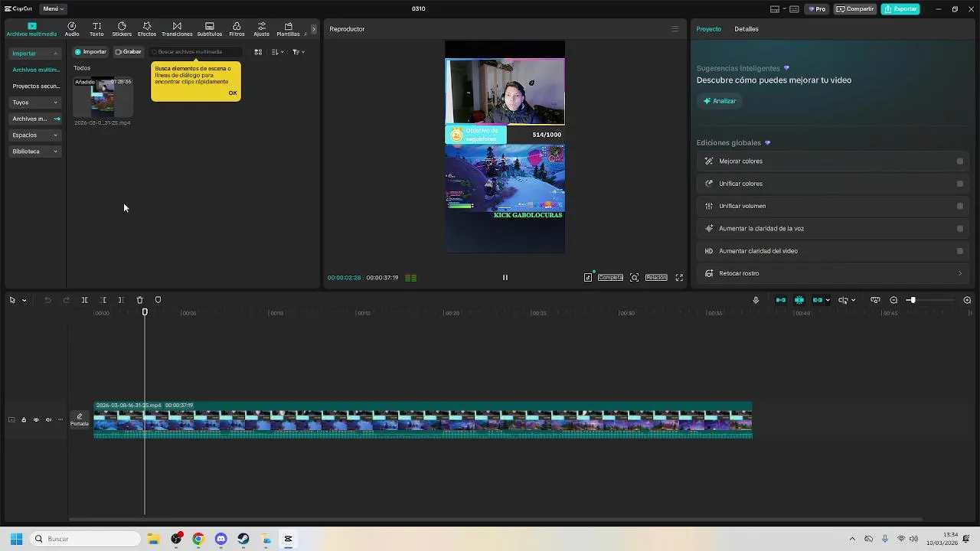
Task: Switch to the Detalles tab
Action: click(746, 29)
